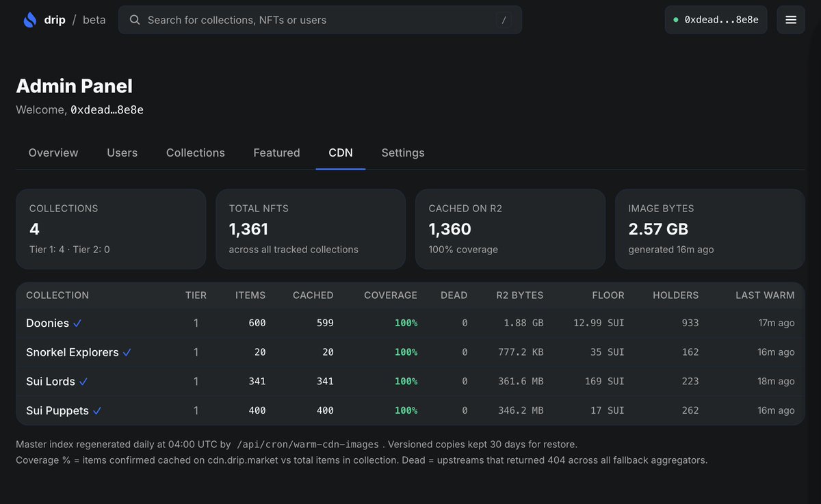Screen dimensions: 821x504
Task: Click Sui Puppets holders 262
Action: pos(690,410)
